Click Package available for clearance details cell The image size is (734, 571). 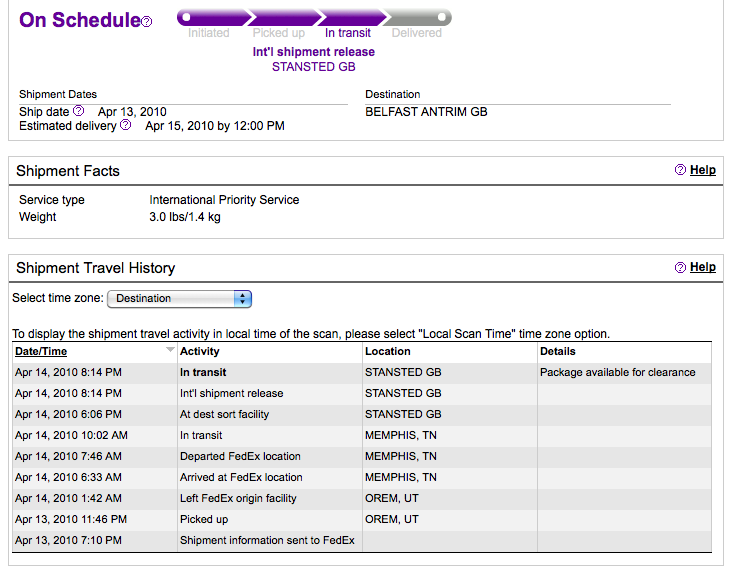pyautogui.click(x=617, y=372)
